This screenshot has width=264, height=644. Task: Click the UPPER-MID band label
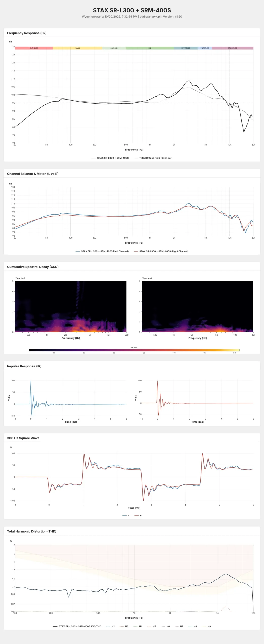pyautogui.click(x=186, y=48)
